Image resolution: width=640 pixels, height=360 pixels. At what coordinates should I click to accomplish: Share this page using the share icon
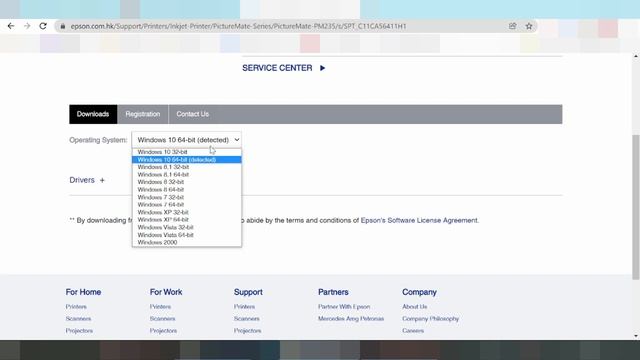513,26
